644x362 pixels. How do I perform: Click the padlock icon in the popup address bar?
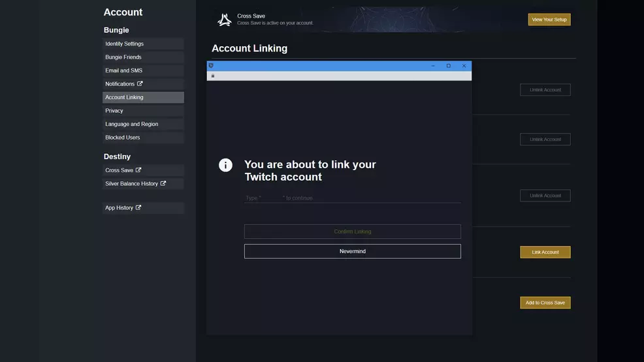point(213,76)
